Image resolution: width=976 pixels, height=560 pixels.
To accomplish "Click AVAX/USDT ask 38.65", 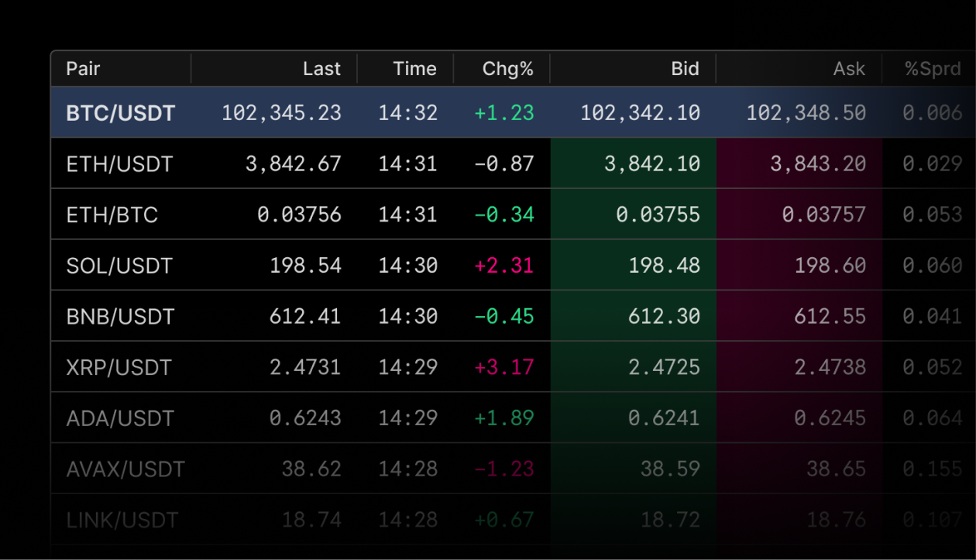I will [x=836, y=469].
